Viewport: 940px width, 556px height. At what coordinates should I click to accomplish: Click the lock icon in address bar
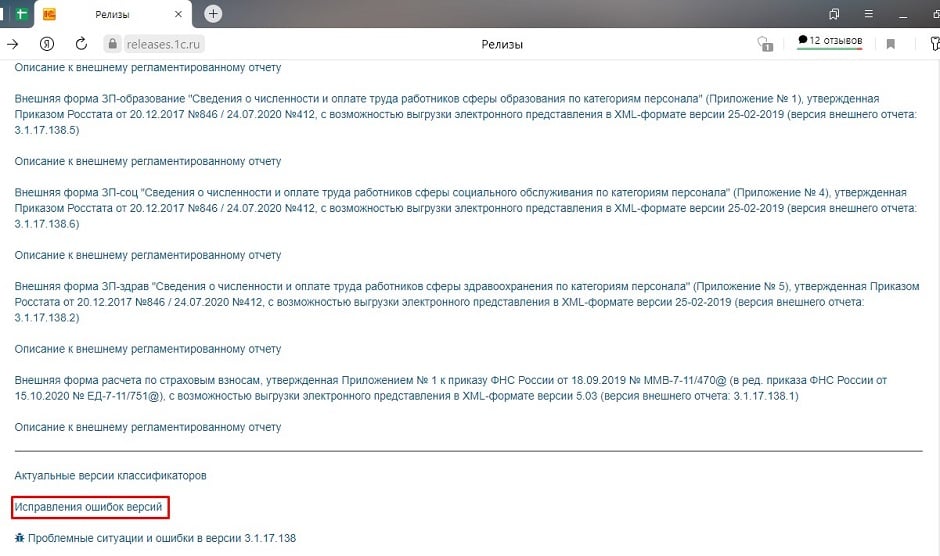click(x=111, y=44)
